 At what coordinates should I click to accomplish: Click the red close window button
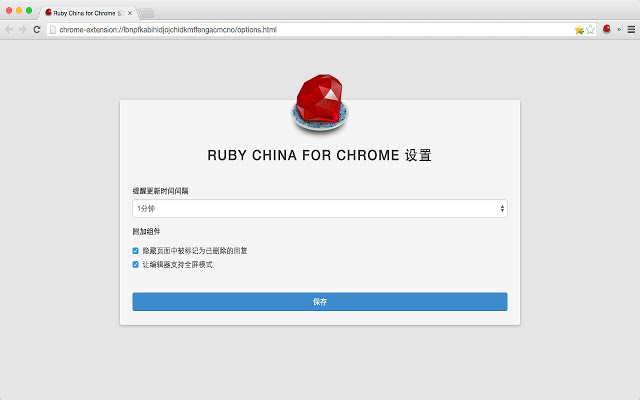point(9,11)
